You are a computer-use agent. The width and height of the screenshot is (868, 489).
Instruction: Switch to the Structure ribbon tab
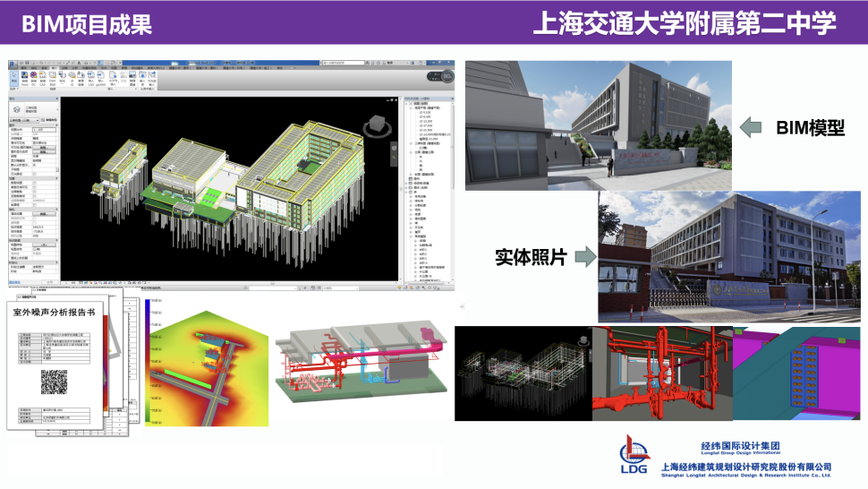[x=34, y=68]
